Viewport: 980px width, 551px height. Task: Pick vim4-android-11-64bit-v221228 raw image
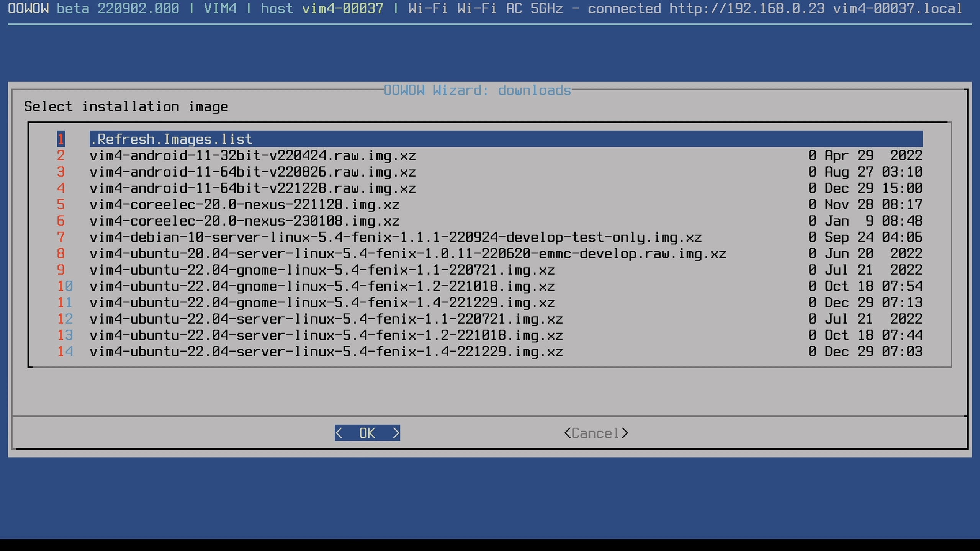[x=253, y=188]
